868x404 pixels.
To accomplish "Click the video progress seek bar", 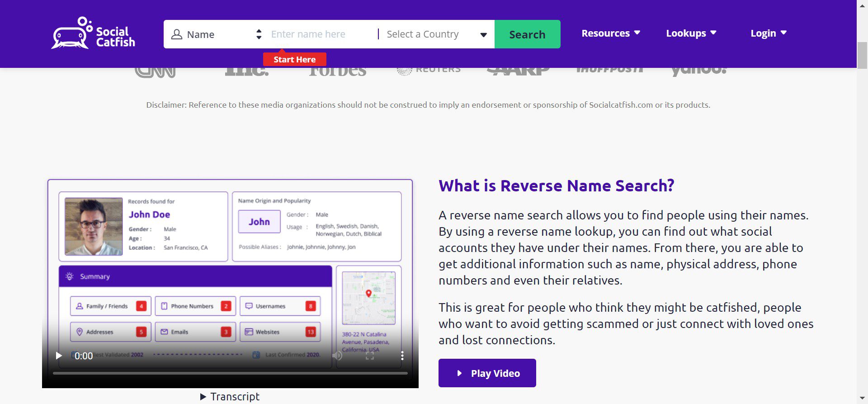I will (x=230, y=373).
